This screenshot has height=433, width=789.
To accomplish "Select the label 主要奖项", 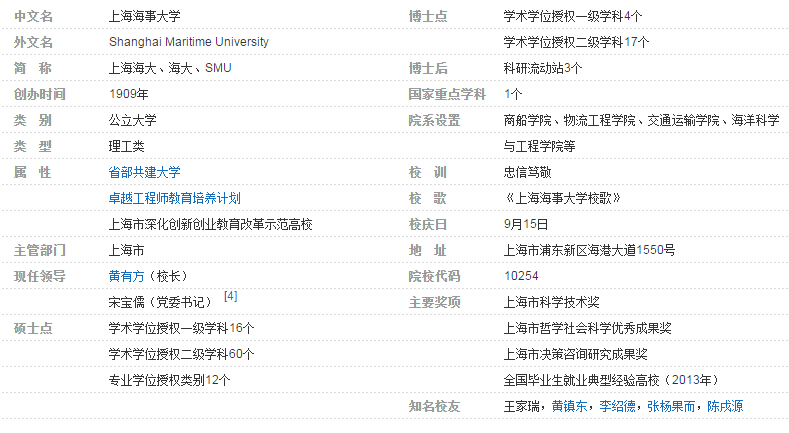I will coord(434,302).
